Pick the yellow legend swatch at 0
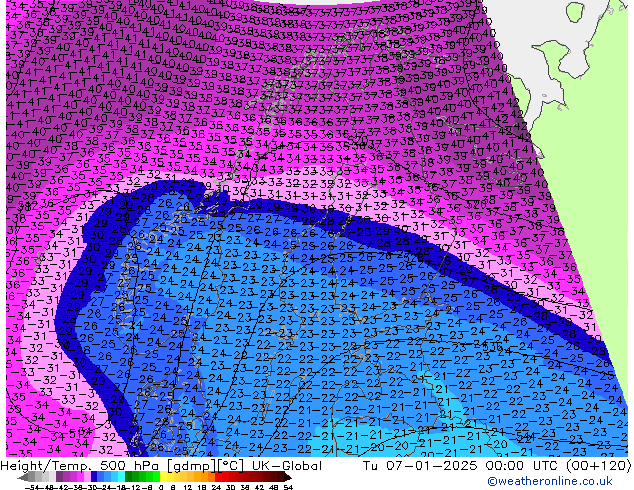Image resolution: width=634 pixels, height=490 pixels. [163, 477]
